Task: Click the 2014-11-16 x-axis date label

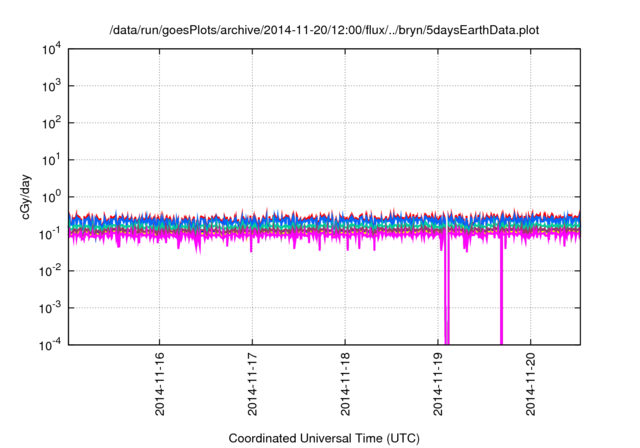Action: pyautogui.click(x=160, y=384)
